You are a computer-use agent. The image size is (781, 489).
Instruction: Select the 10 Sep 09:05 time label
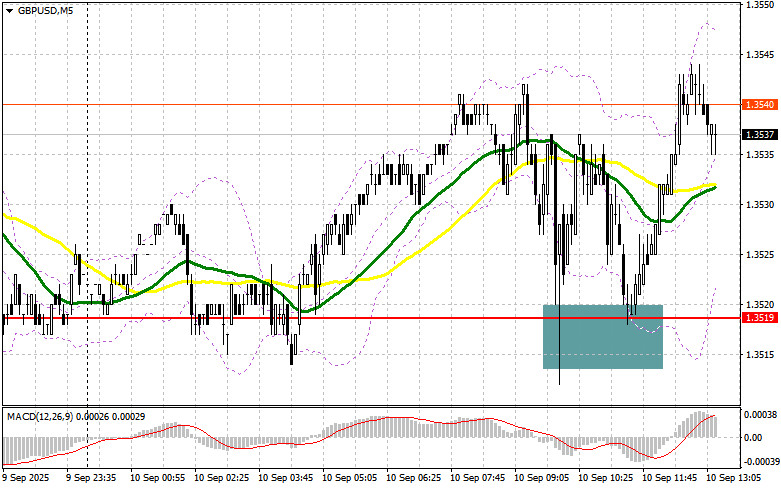click(541, 478)
